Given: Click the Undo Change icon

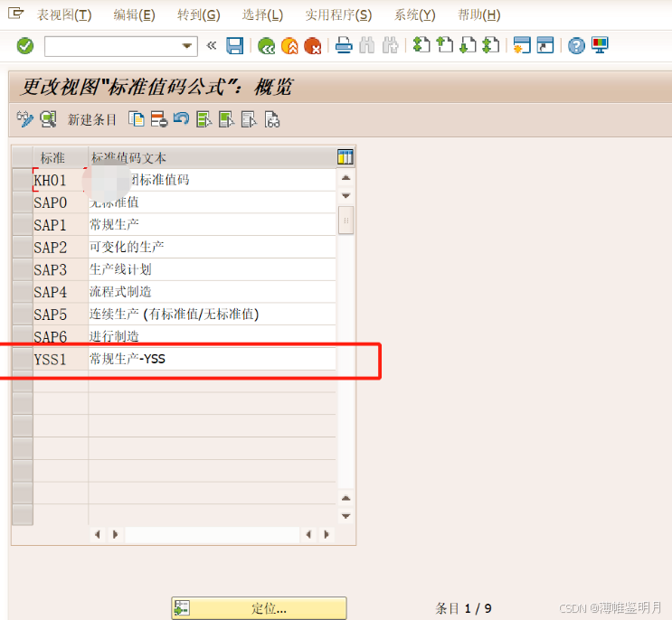Looking at the screenshot, I should (x=182, y=118).
